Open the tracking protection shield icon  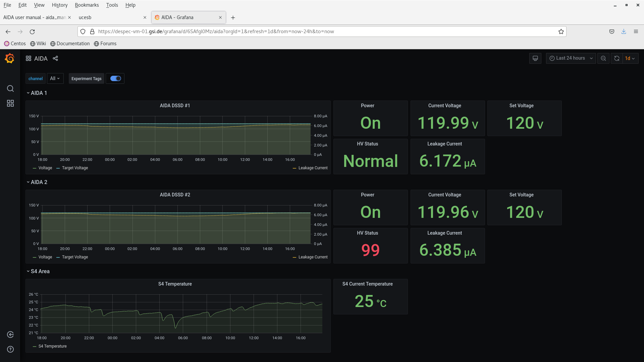[x=83, y=32]
